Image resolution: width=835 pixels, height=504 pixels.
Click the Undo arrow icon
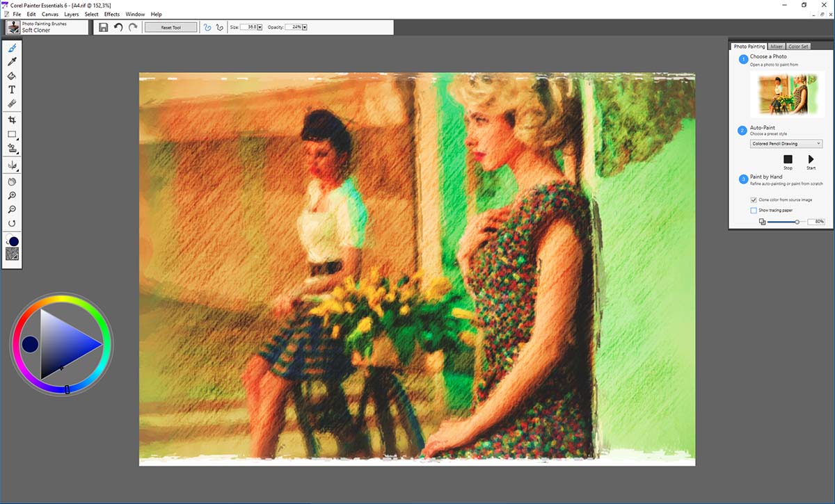[118, 27]
